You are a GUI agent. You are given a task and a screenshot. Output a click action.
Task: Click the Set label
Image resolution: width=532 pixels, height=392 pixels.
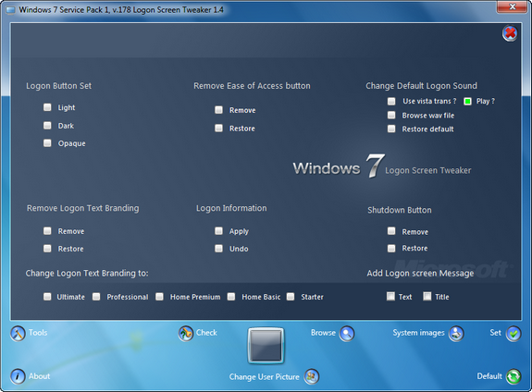coord(495,333)
